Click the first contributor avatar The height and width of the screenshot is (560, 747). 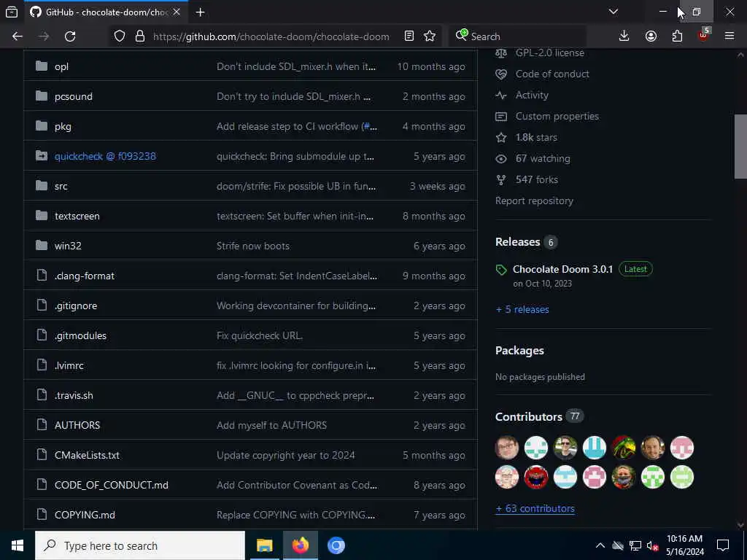[507, 448]
